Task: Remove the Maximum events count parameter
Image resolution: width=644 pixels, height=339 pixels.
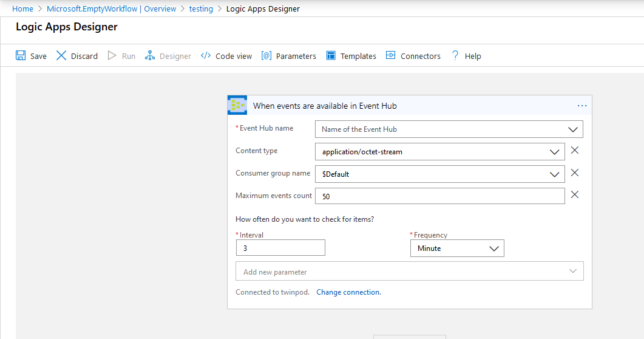Action: 575,195
